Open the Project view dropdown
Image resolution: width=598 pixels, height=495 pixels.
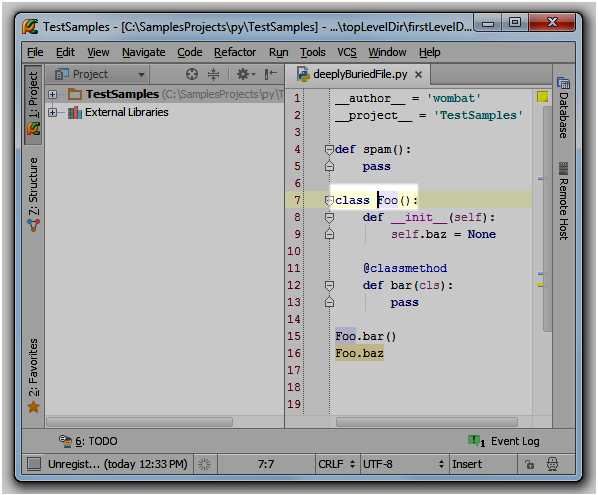coord(100,74)
